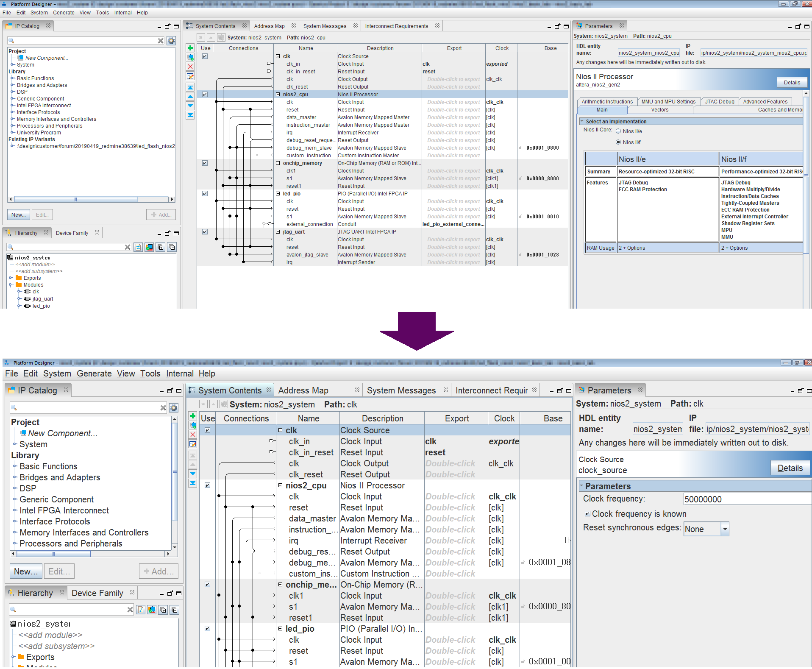Open the Vectors tab in Parameters

(x=659, y=110)
